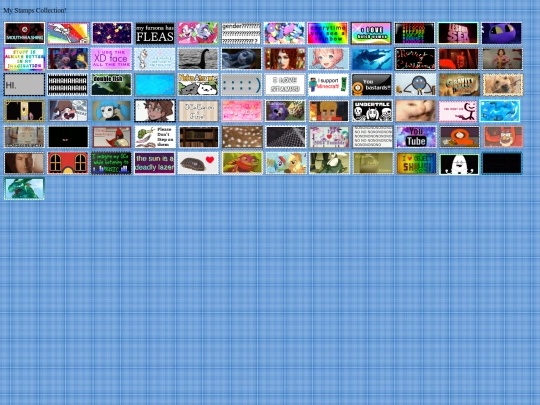
Task: Open the "I support Minecraft" stamp
Action: (328, 85)
